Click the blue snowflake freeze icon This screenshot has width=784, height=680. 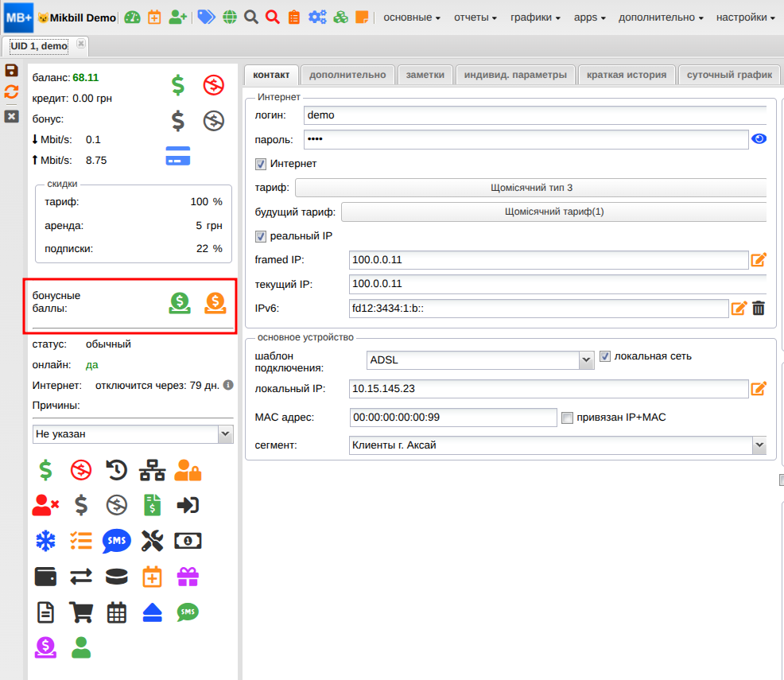tap(45, 541)
